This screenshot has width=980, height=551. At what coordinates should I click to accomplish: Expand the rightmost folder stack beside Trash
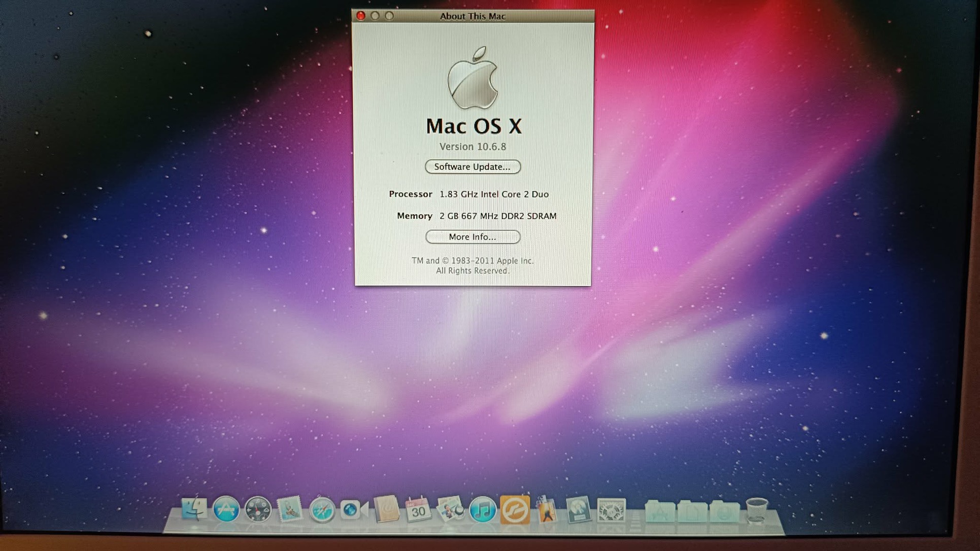coord(724,511)
